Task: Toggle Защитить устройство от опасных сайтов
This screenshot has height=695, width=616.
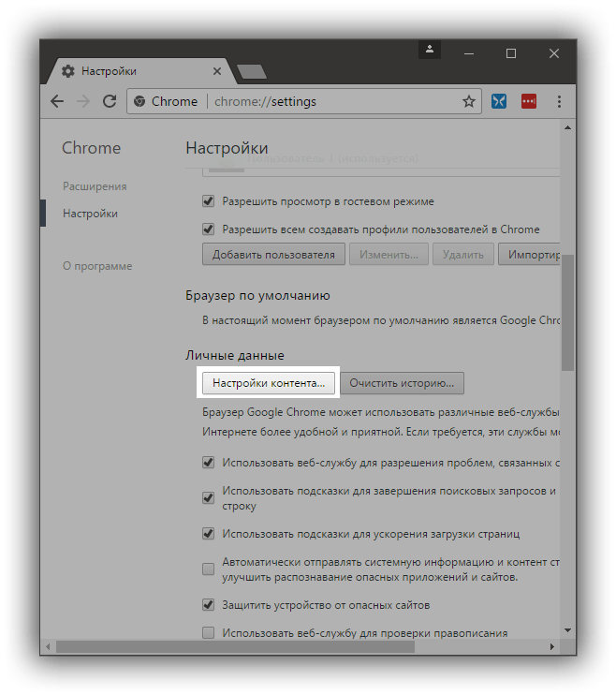Action: click(208, 605)
